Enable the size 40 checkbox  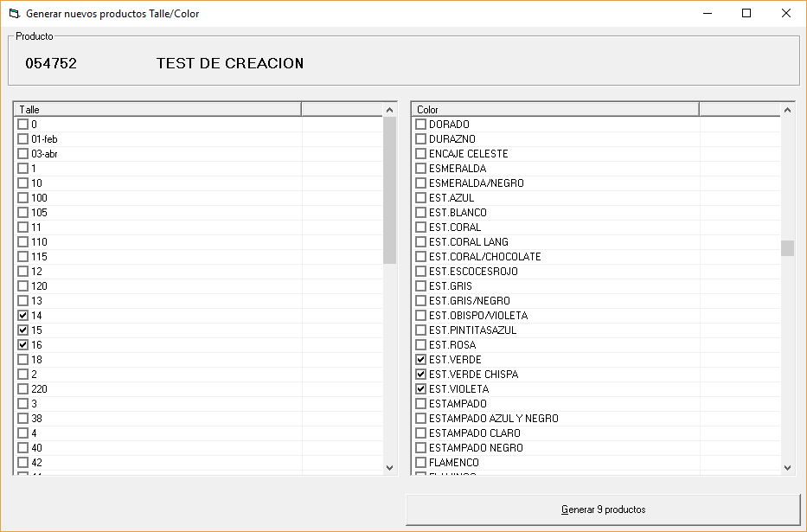click(x=23, y=448)
